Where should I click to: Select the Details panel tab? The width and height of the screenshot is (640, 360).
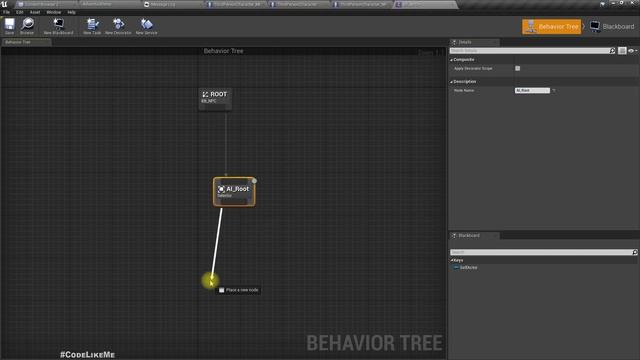coord(475,42)
